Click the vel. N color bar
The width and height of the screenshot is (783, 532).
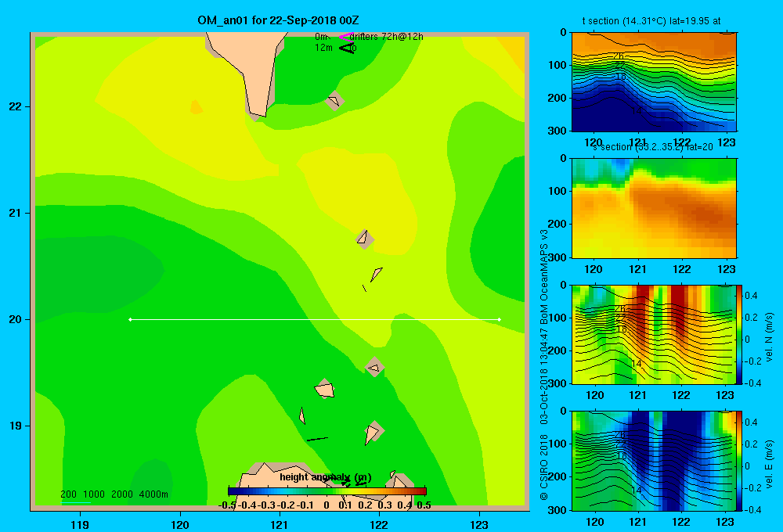pyautogui.click(x=740, y=334)
